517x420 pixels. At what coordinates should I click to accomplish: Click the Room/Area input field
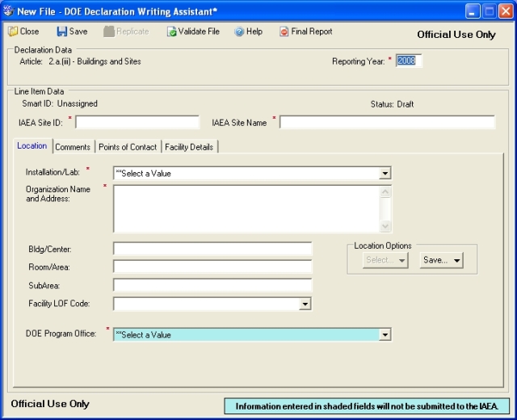click(x=212, y=267)
